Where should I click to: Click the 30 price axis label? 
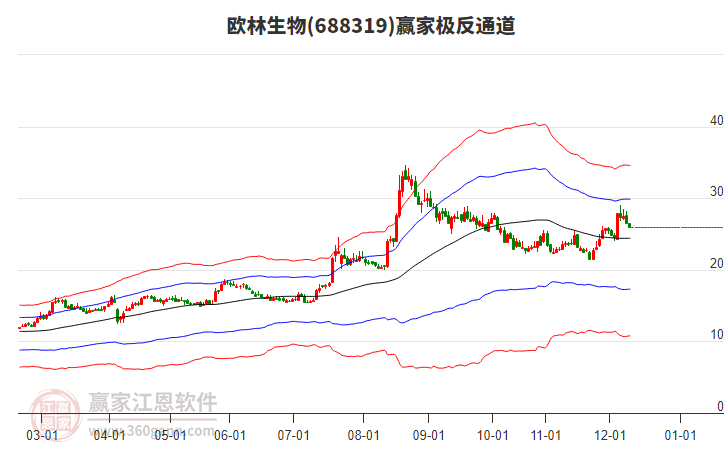tap(716, 192)
